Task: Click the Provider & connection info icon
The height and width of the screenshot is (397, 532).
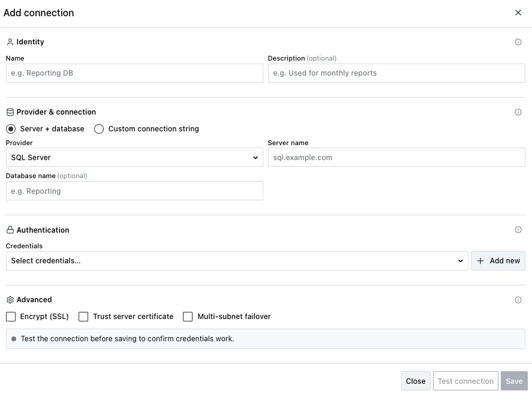Action: click(518, 112)
